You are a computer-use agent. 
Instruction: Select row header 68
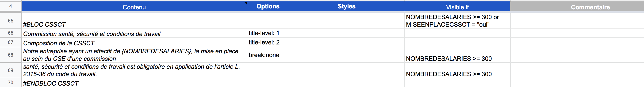click(11, 55)
